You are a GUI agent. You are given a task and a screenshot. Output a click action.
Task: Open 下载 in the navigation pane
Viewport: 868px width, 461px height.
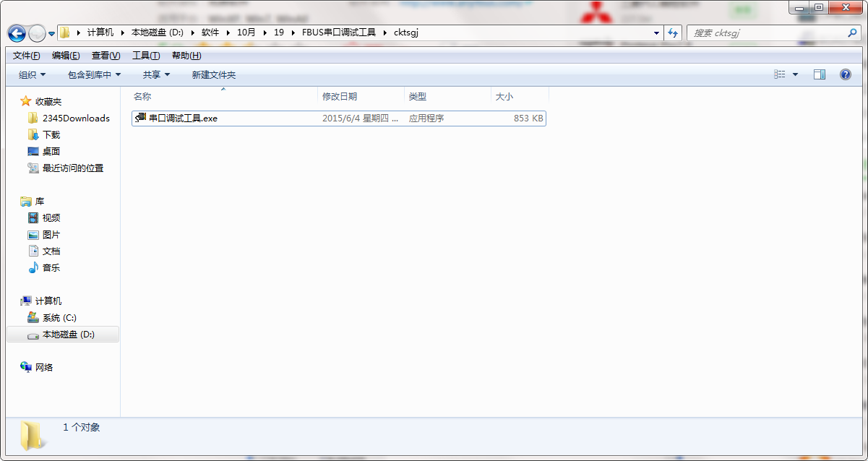click(x=51, y=134)
